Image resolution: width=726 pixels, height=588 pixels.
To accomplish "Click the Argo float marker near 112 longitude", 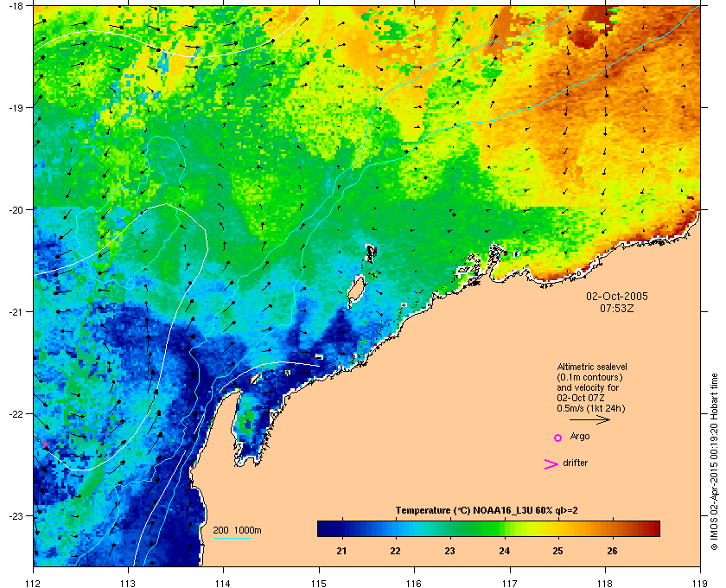I will coord(45,444).
